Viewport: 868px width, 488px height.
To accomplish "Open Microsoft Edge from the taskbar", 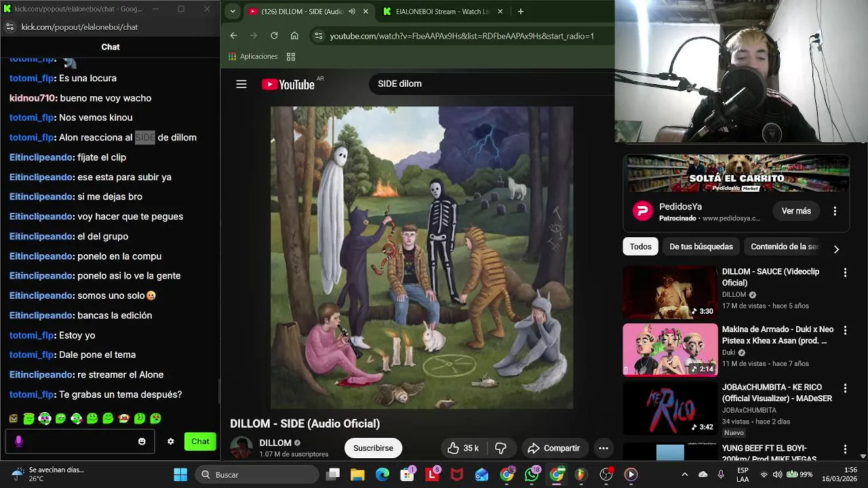I will click(x=382, y=474).
